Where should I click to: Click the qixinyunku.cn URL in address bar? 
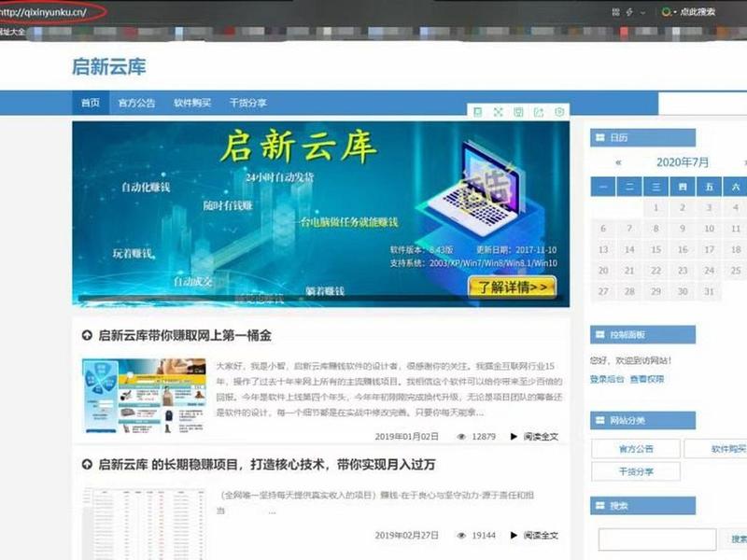pos(43,12)
